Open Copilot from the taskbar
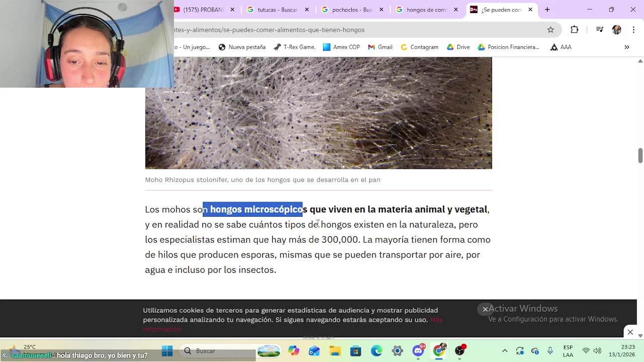Viewport: 644px width, 362px height. point(293,350)
